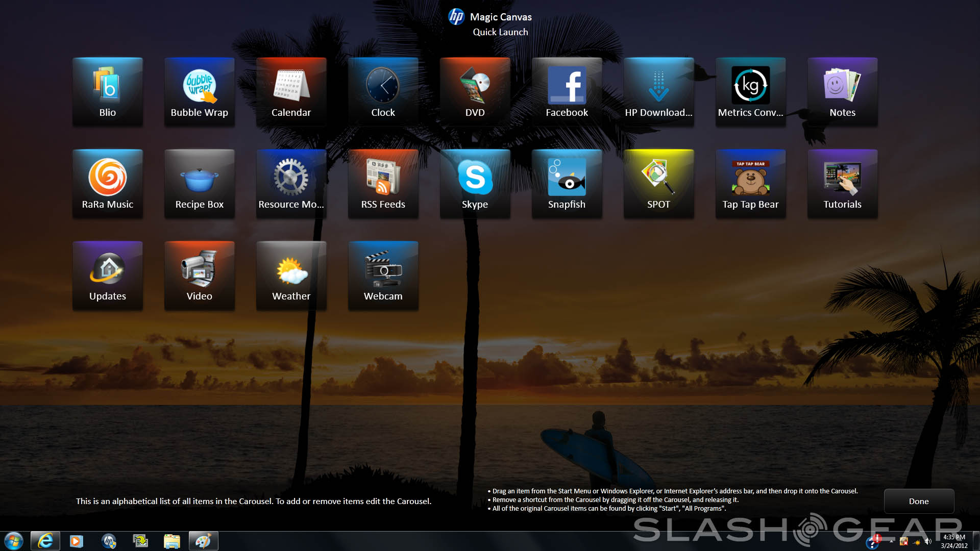This screenshot has width=980, height=551.
Task: Launch Bubble Wrap game
Action: click(199, 92)
